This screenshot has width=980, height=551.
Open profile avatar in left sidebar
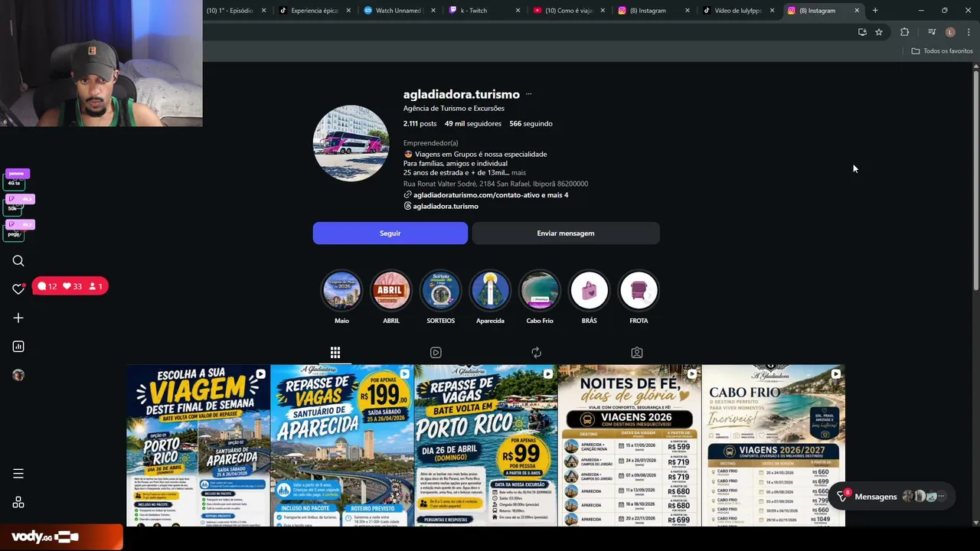(18, 375)
